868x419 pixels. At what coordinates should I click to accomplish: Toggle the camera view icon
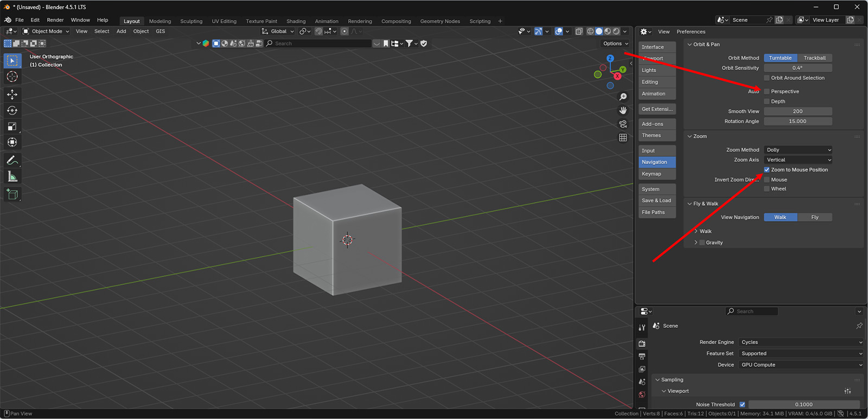(x=623, y=124)
